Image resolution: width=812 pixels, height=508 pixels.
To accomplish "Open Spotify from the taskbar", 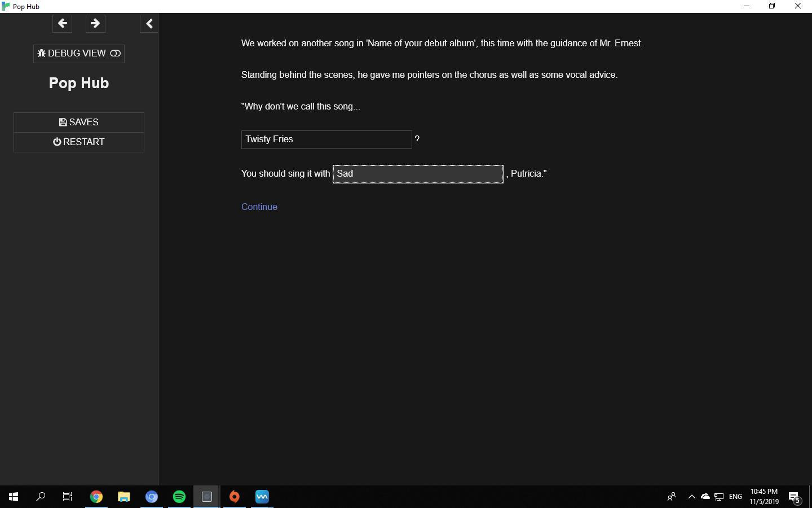I will pyautogui.click(x=179, y=497).
